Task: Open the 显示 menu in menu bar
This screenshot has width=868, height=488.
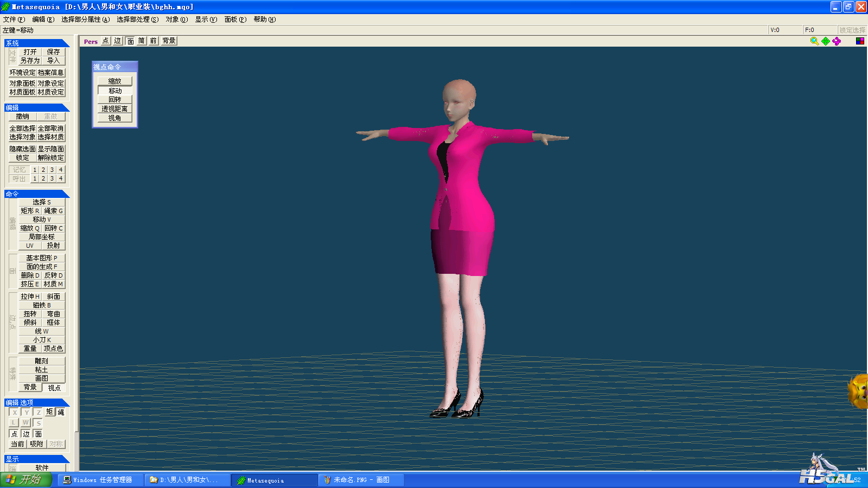Action: tap(206, 20)
